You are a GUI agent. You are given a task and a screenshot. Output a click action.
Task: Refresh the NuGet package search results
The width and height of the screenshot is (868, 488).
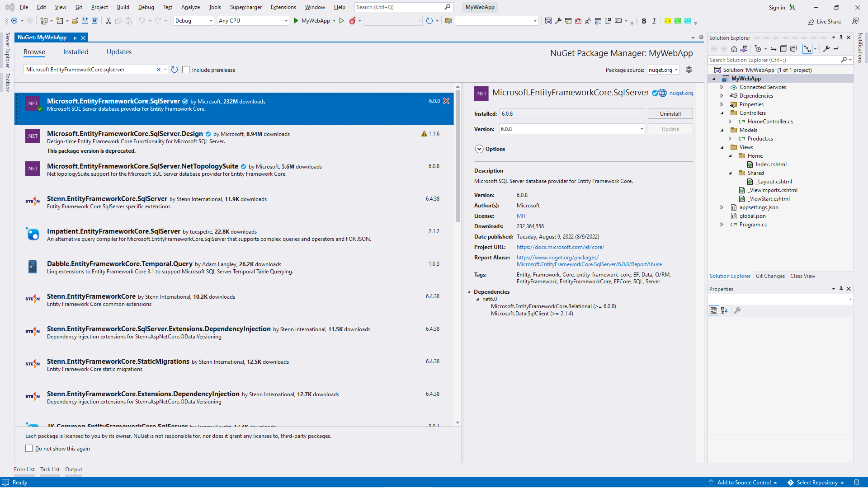(175, 70)
